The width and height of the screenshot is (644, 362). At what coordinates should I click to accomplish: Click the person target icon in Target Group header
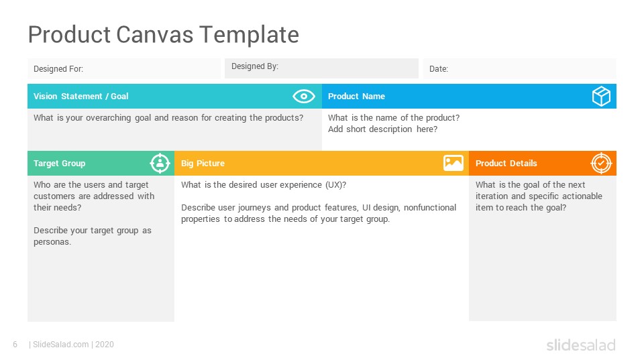click(x=160, y=164)
